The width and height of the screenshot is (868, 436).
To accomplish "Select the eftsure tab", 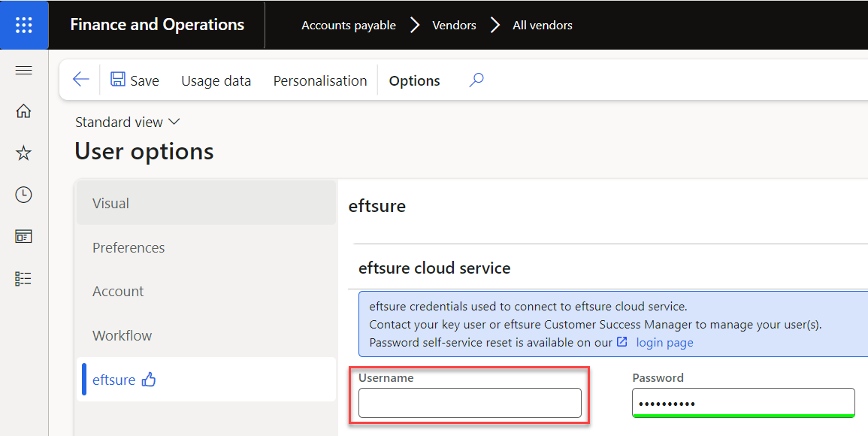I will 206,380.
